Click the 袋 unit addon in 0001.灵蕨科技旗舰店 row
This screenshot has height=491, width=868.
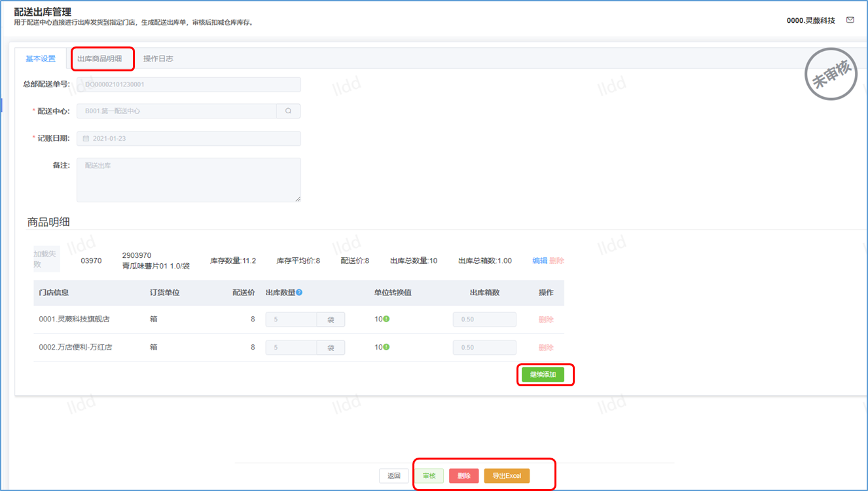(x=331, y=319)
